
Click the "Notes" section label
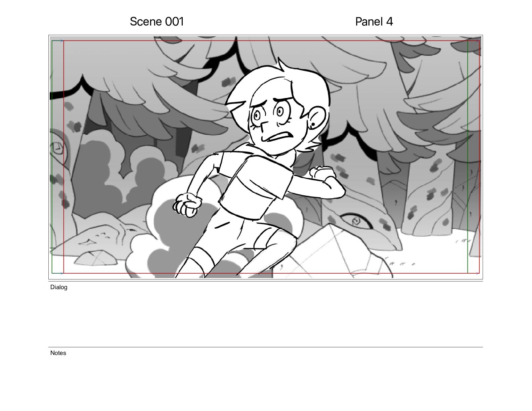tap(58, 353)
